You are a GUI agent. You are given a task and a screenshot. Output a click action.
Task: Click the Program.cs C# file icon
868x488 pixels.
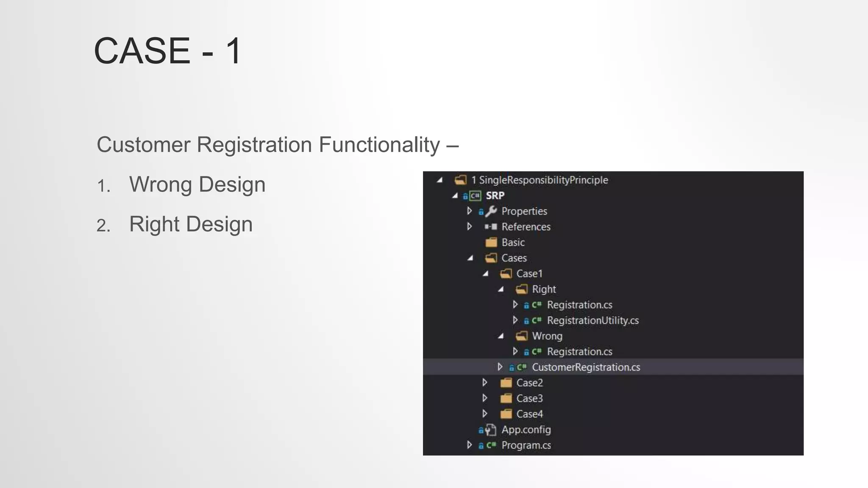(491, 445)
